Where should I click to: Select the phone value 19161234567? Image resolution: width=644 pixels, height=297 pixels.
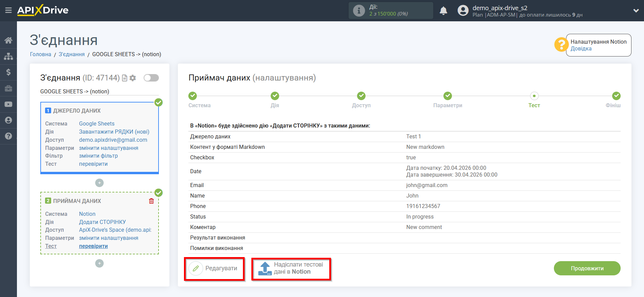pos(423,206)
